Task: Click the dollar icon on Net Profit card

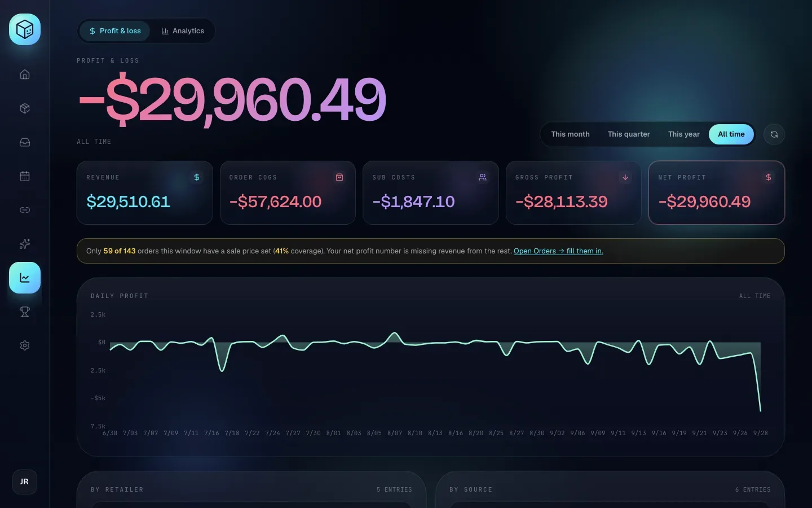Action: [x=769, y=177]
